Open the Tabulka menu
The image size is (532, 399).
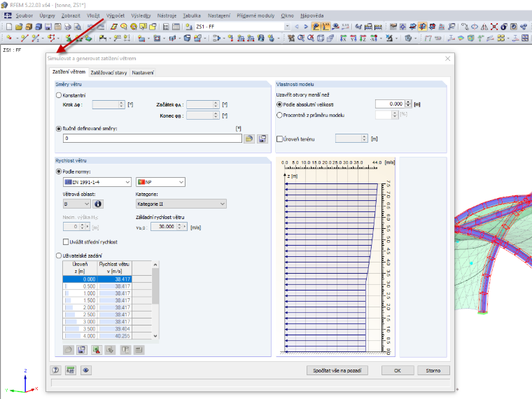[x=192, y=15]
